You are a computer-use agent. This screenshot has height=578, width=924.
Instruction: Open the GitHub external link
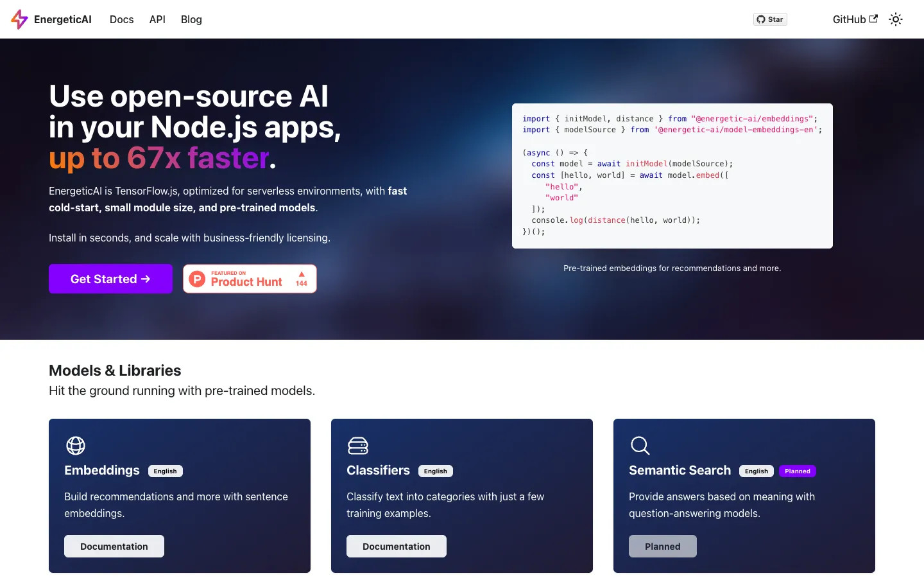coord(855,19)
